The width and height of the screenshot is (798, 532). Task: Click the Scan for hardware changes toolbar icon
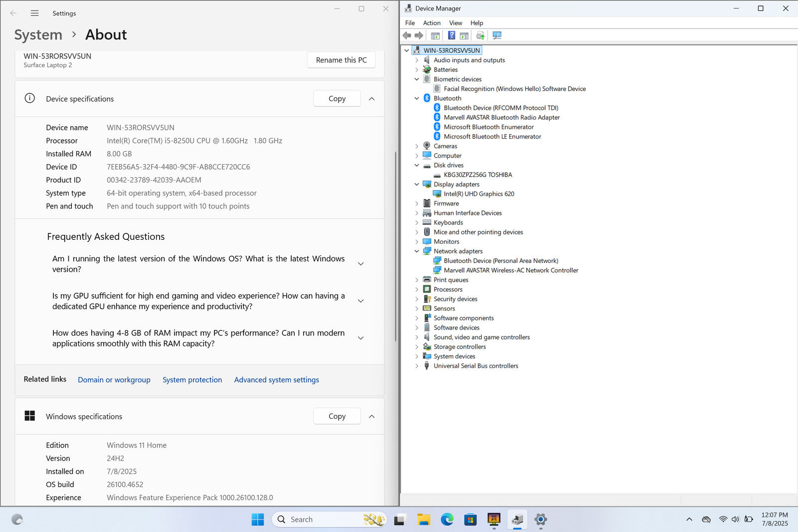pos(497,35)
